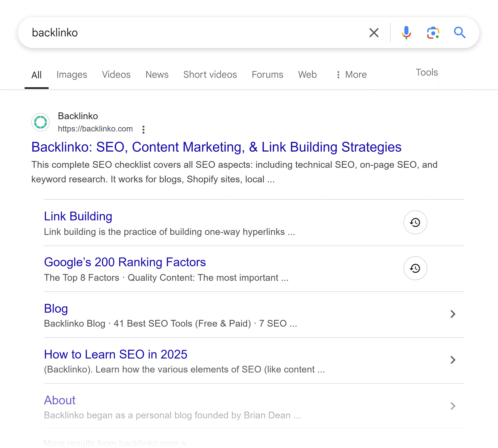This screenshot has height=448, width=498.
Task: Open the About sitelink
Action: [x=60, y=400]
